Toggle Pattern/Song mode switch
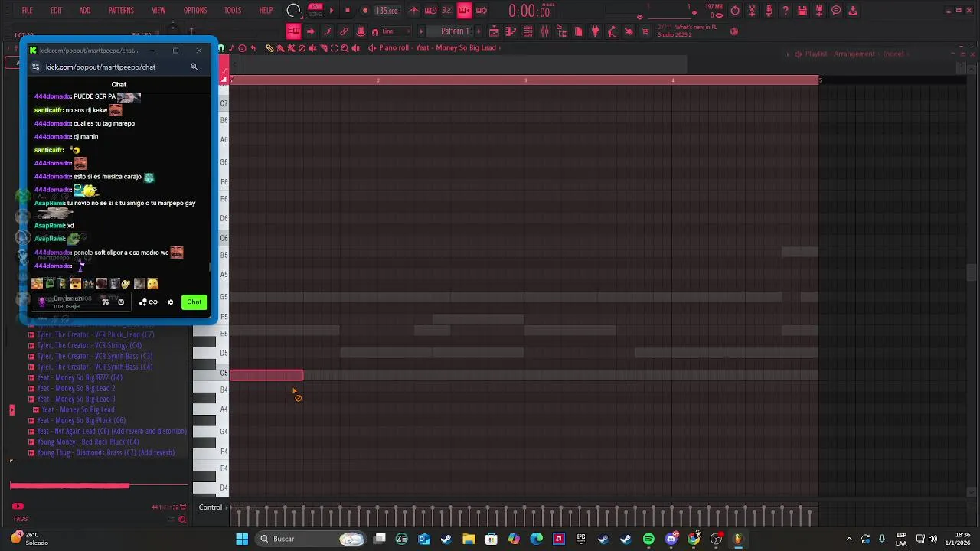 [314, 10]
